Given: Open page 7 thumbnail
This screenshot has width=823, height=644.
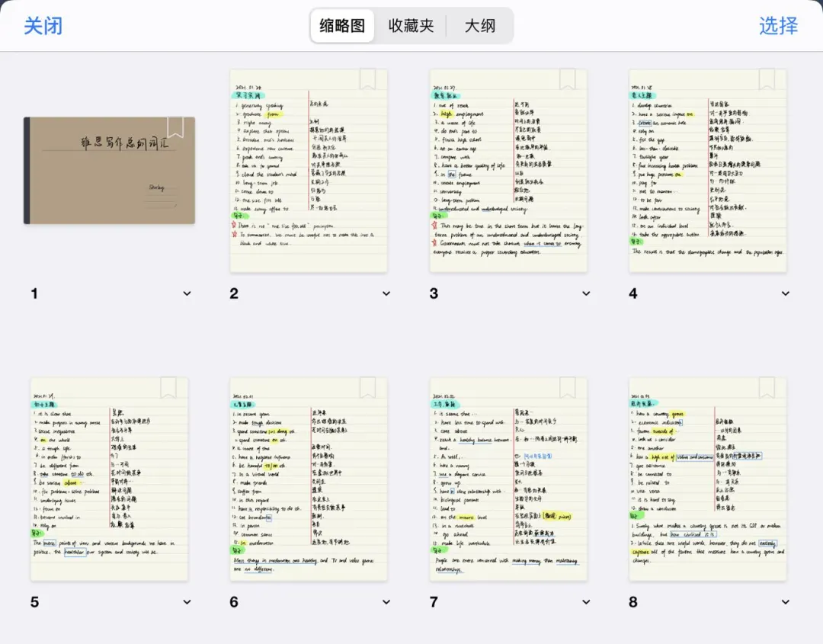Looking at the screenshot, I should pos(508,479).
